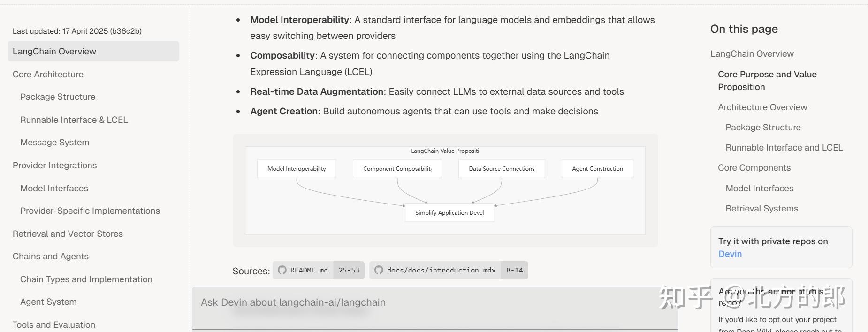Click GitHub icon beside README.md source
Screen dimensions: 868x332
[x=282, y=270]
